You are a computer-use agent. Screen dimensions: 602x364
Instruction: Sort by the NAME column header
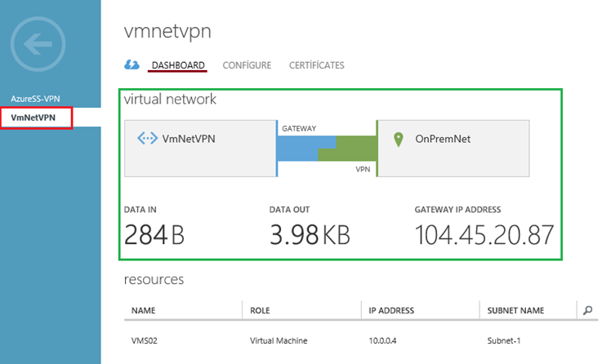tap(143, 310)
